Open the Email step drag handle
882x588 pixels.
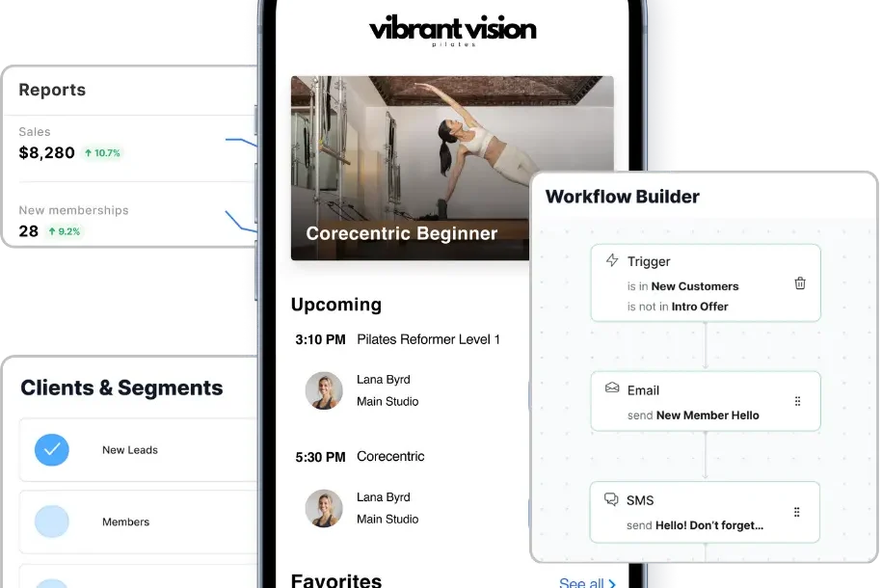tap(797, 401)
